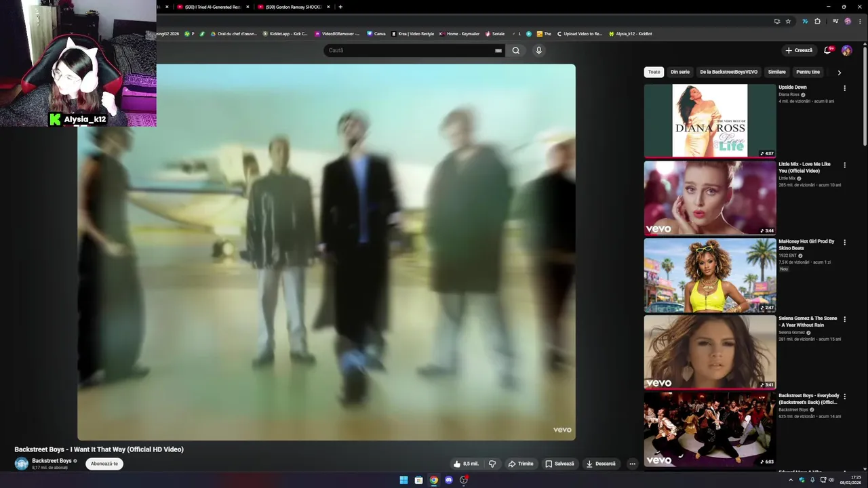Image resolution: width=868 pixels, height=488 pixels.
Task: Click Upside Down video title text
Action: tap(793, 87)
